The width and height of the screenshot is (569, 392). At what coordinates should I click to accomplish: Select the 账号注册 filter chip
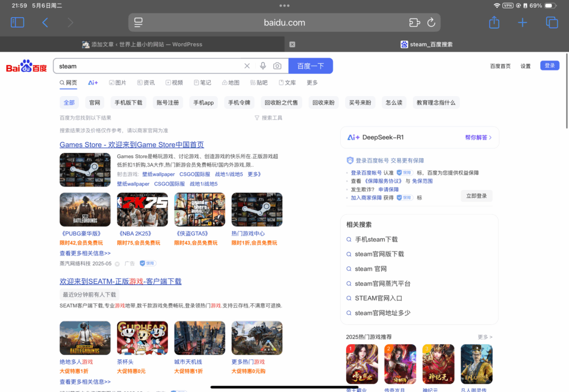pos(168,103)
